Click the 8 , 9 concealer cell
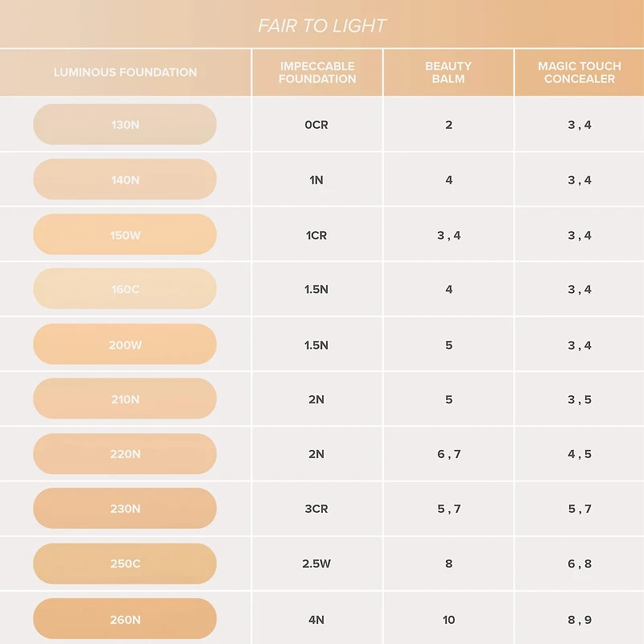644x644 pixels. 579,619
